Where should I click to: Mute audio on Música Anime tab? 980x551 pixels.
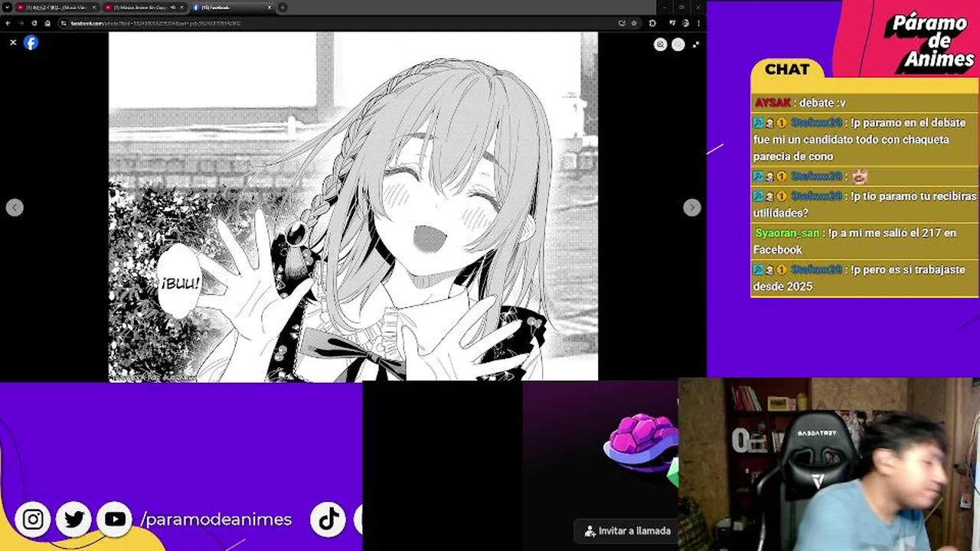tap(173, 8)
